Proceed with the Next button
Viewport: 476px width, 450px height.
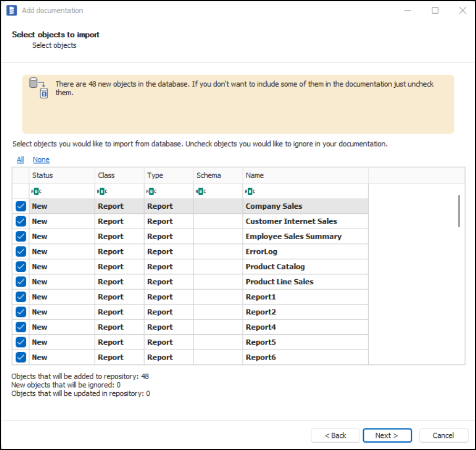tap(387, 435)
